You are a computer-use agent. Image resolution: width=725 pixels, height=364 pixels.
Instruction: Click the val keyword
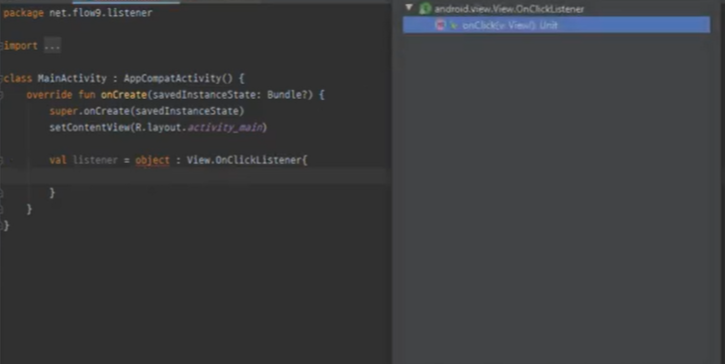(58, 160)
